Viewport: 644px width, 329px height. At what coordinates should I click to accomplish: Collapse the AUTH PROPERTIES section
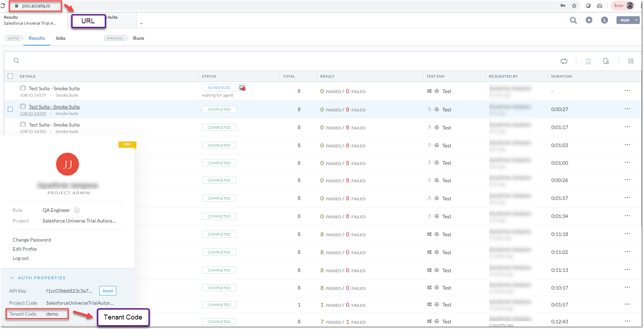tap(12, 278)
